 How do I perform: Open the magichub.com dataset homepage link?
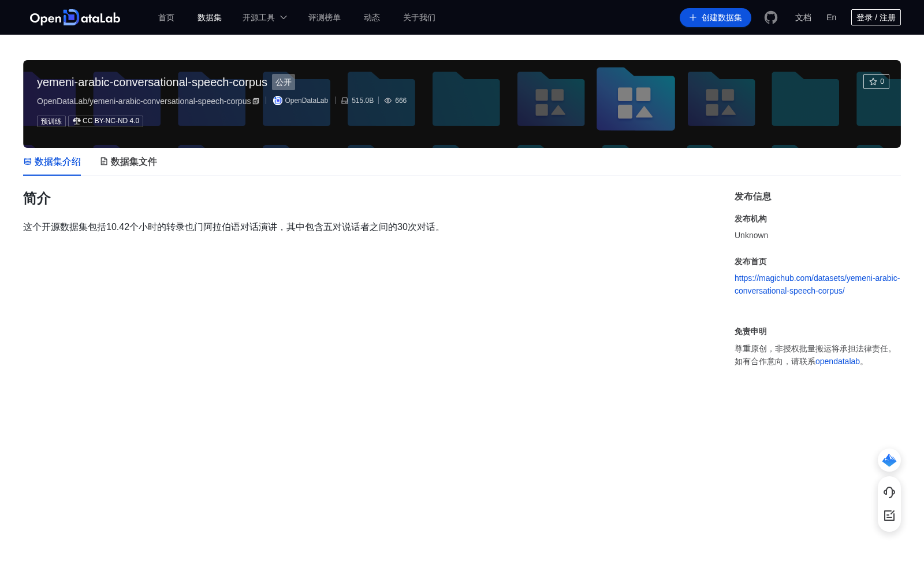817,284
